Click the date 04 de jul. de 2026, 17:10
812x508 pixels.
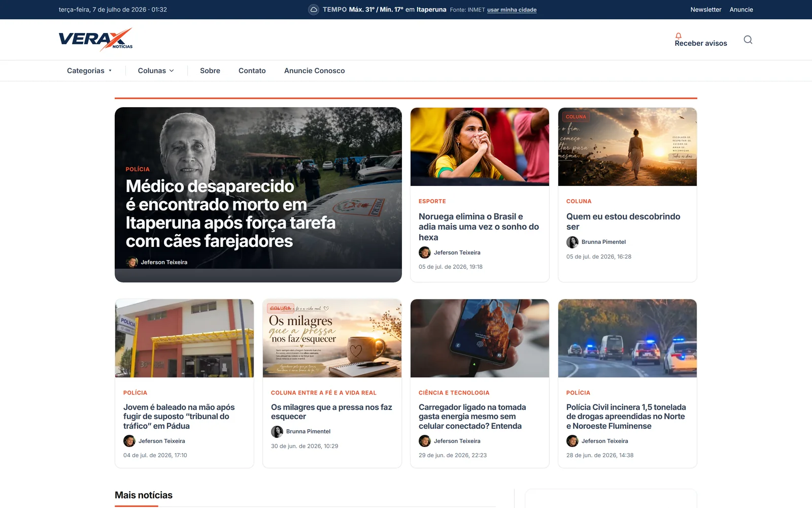[155, 455]
